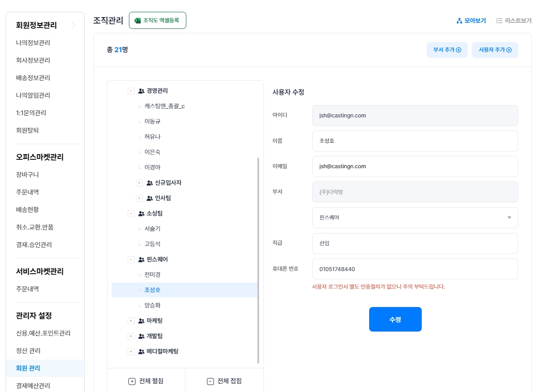Open 나의정보관리 in sidebar
The width and height of the screenshot is (541, 392).
33,43
